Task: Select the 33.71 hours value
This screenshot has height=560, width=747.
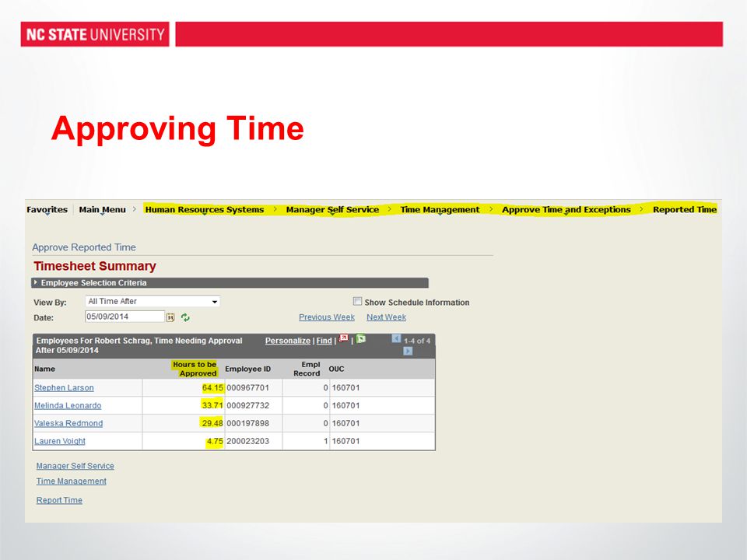Action: (x=212, y=405)
